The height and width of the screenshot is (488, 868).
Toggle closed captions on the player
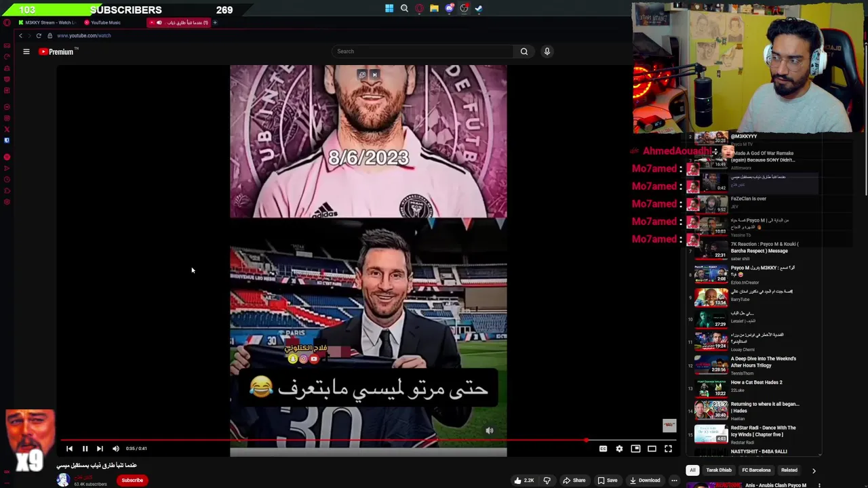pos(603,449)
